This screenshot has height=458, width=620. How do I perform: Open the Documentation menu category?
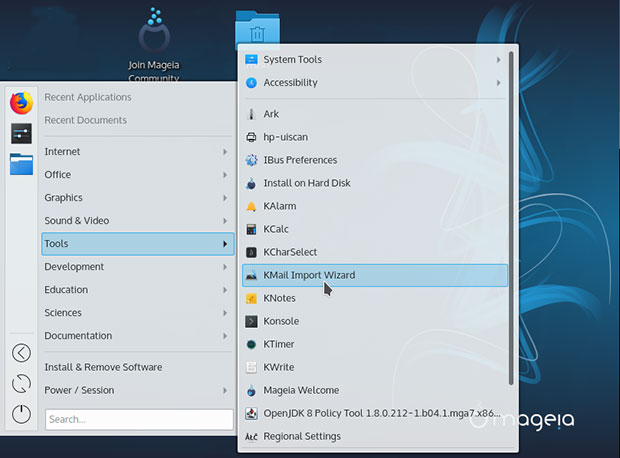(x=138, y=336)
